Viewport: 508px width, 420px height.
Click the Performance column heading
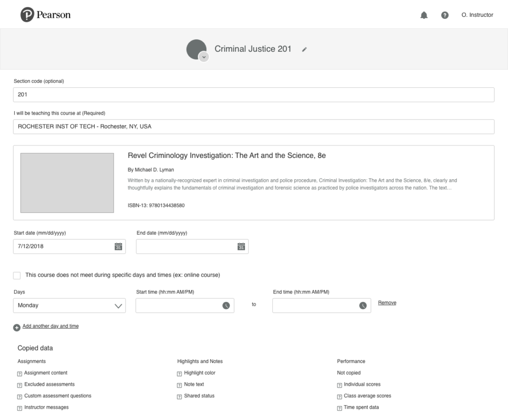(351, 361)
